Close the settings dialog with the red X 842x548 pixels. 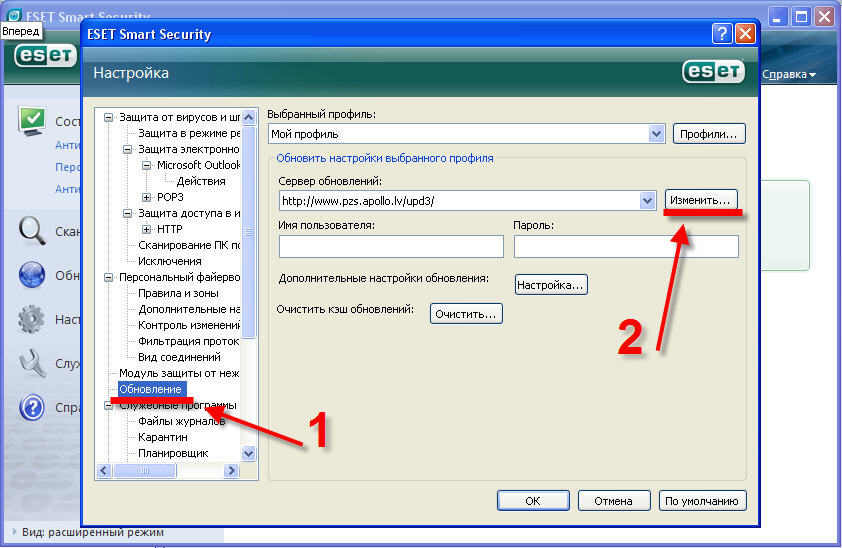coord(745,34)
